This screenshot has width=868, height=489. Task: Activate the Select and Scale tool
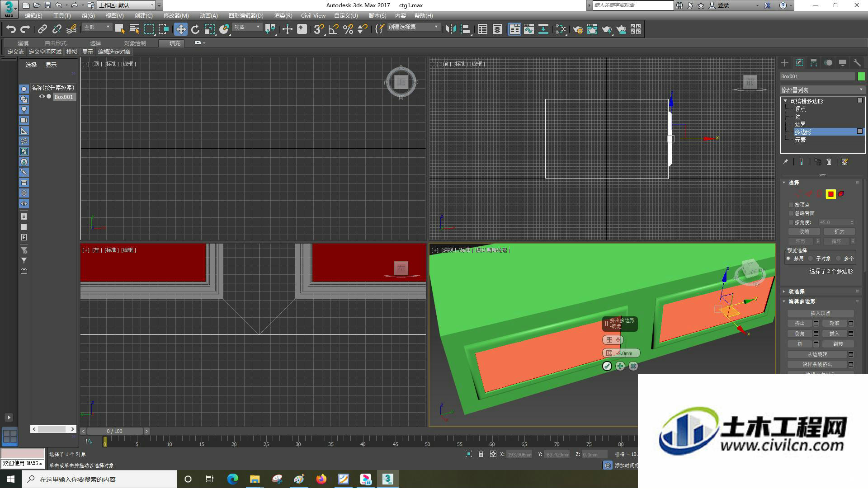(x=210, y=29)
